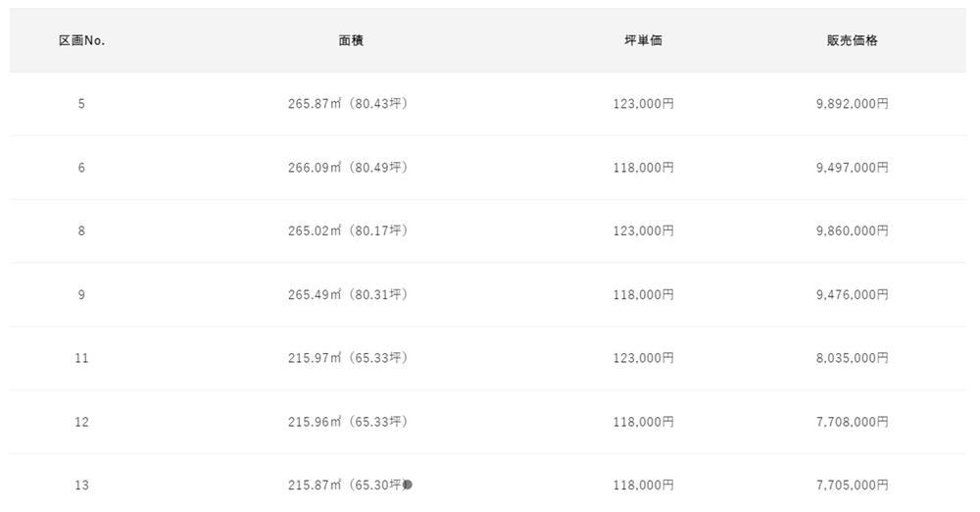The image size is (980, 512).
Task: Click sale price 9,892,000円
Action: tap(852, 104)
